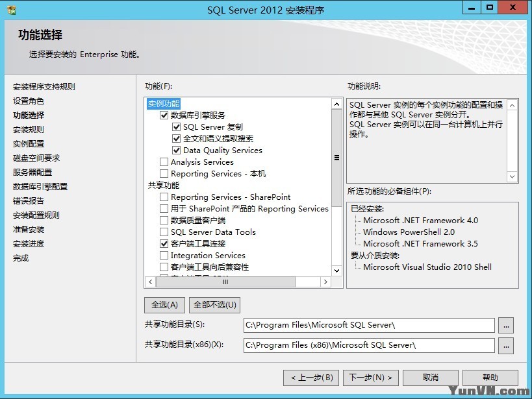Check 数据质量客户端 checkbox
The image size is (532, 399).
point(164,221)
